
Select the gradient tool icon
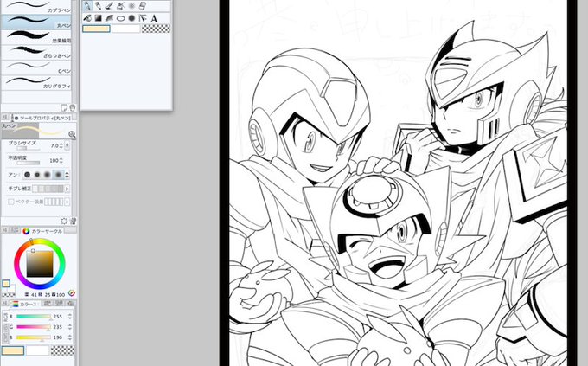(x=99, y=18)
